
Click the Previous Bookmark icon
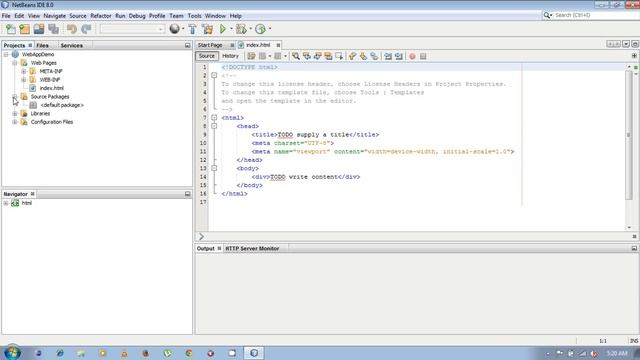click(353, 56)
